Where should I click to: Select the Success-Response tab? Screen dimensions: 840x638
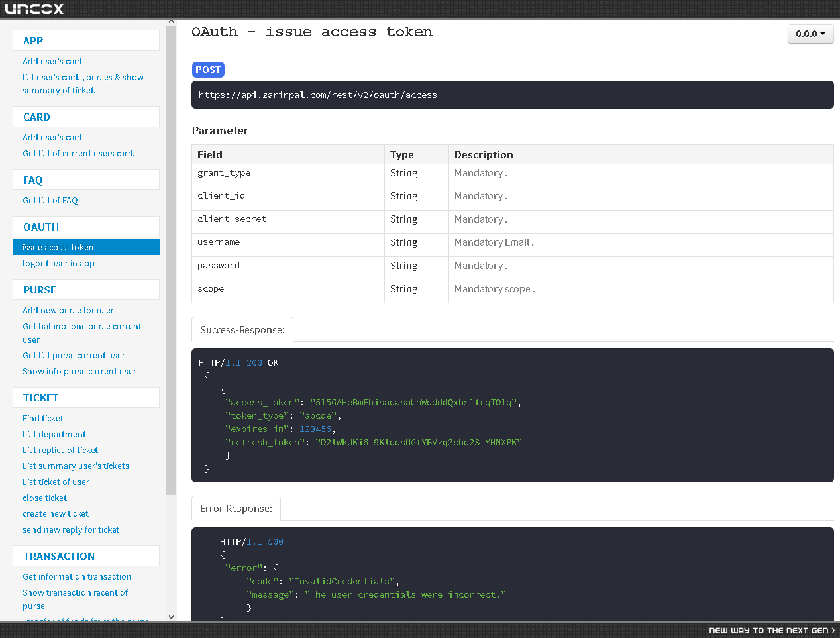tap(242, 329)
